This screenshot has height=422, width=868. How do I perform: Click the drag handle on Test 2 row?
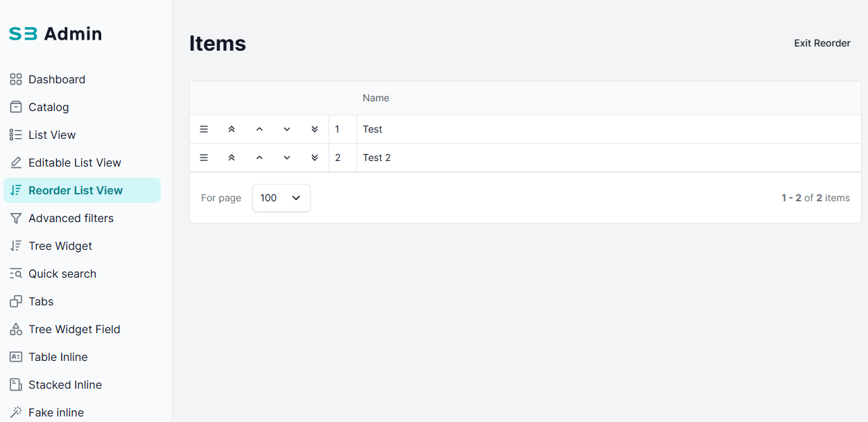tap(204, 158)
